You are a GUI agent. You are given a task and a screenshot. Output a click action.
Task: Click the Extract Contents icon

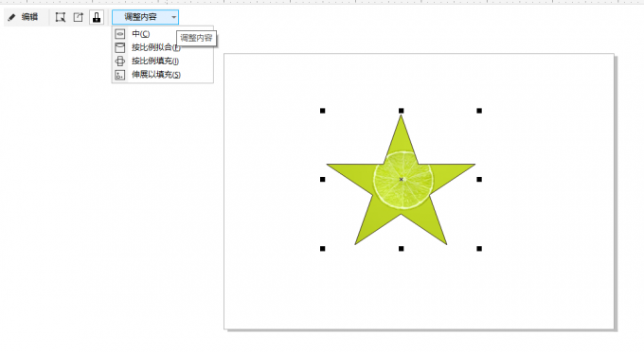pos(78,17)
